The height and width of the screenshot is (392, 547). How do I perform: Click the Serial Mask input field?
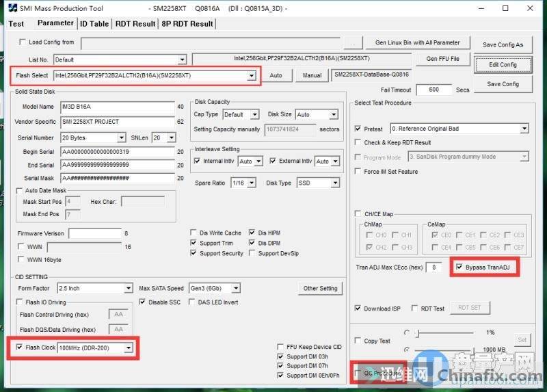pyautogui.click(x=118, y=178)
